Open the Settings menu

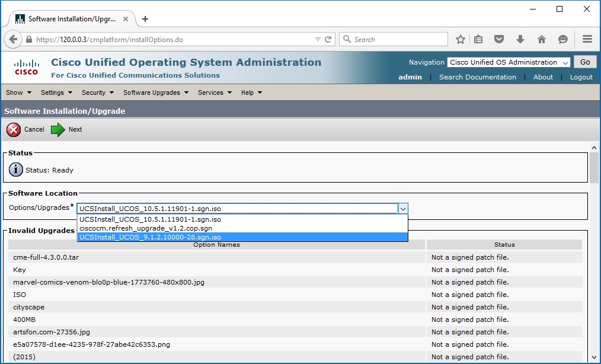[56, 92]
